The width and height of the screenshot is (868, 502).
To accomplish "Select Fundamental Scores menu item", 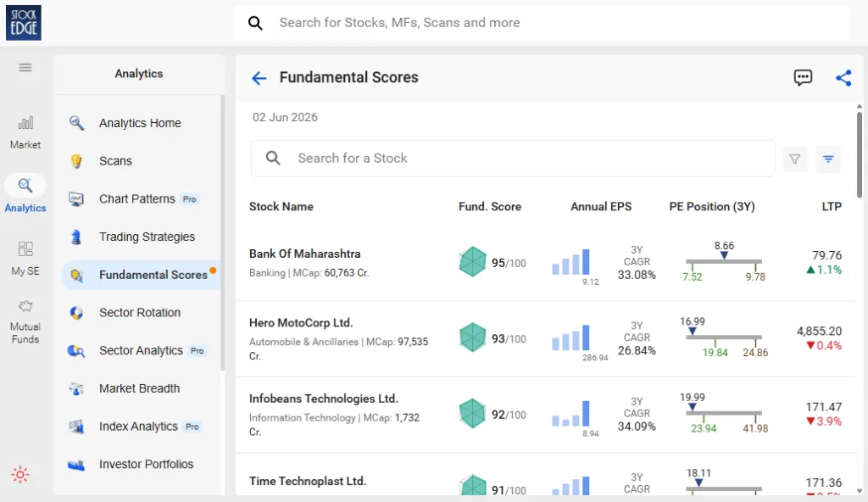I will pos(142,275).
